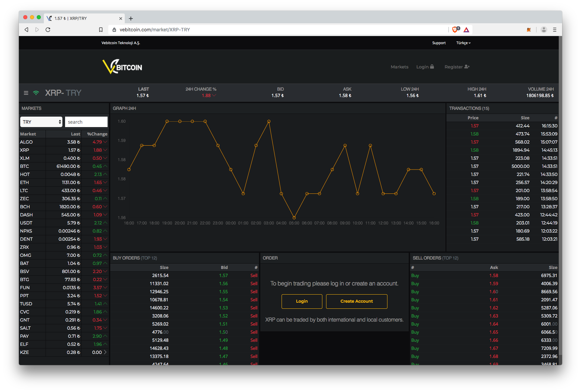Click the 24H volume value 1806198.85

[540, 96]
